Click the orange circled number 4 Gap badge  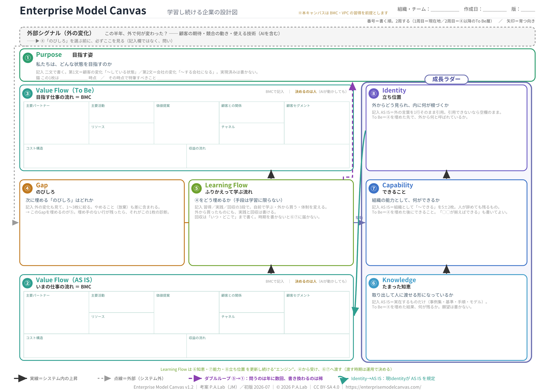click(27, 188)
